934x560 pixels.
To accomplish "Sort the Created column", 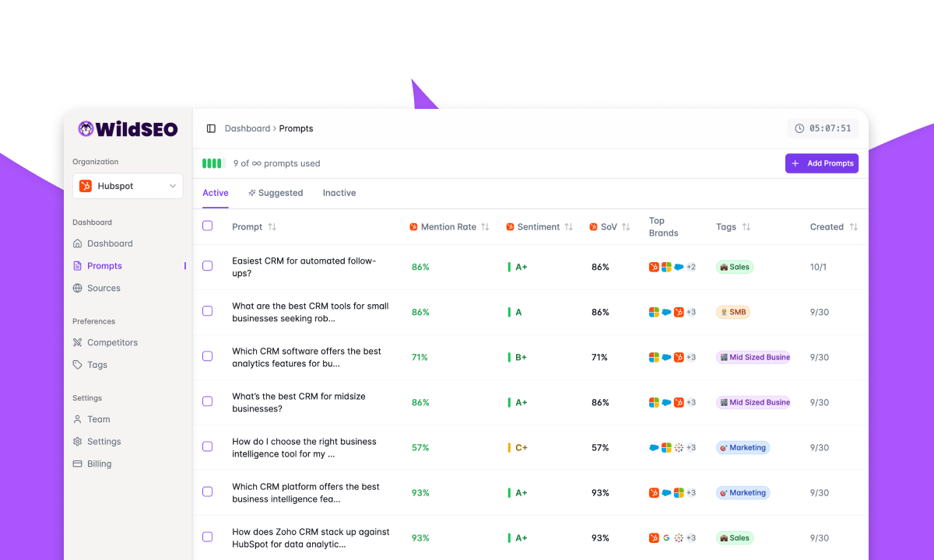I will (x=854, y=226).
